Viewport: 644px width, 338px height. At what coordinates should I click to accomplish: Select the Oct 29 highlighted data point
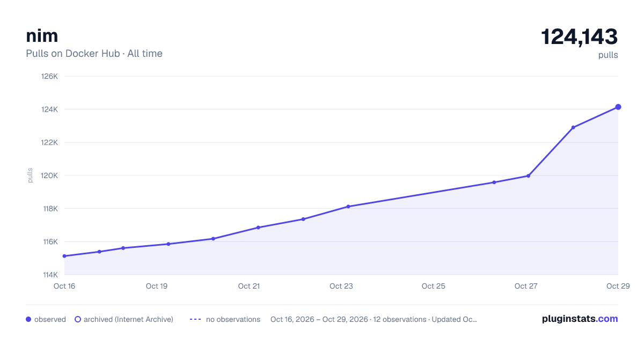point(618,107)
